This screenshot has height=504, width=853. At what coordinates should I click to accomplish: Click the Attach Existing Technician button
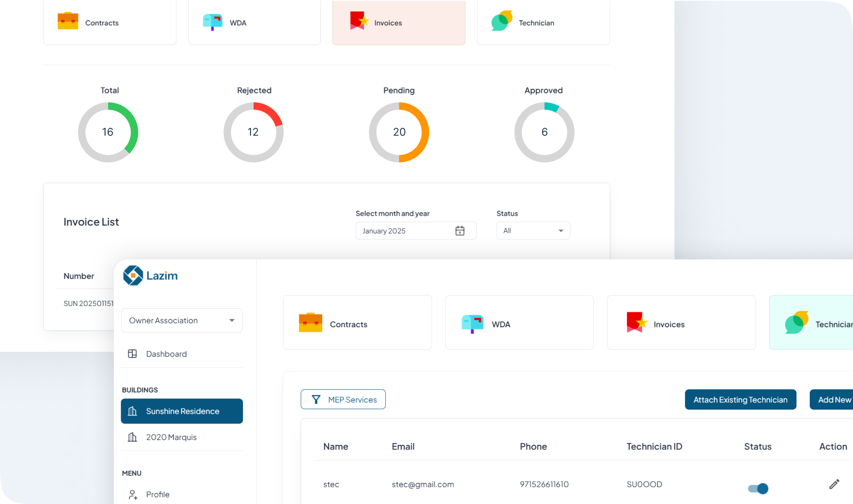point(740,399)
